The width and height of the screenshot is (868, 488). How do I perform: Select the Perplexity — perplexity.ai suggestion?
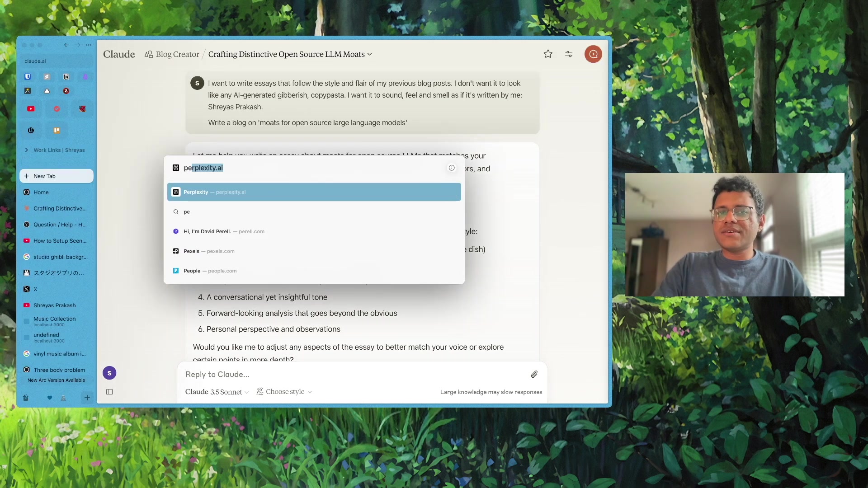[x=314, y=192]
